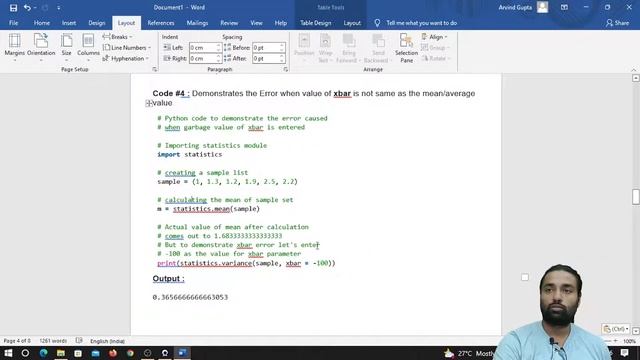
Task: Click the Spacing After value field
Action: click(266, 58)
